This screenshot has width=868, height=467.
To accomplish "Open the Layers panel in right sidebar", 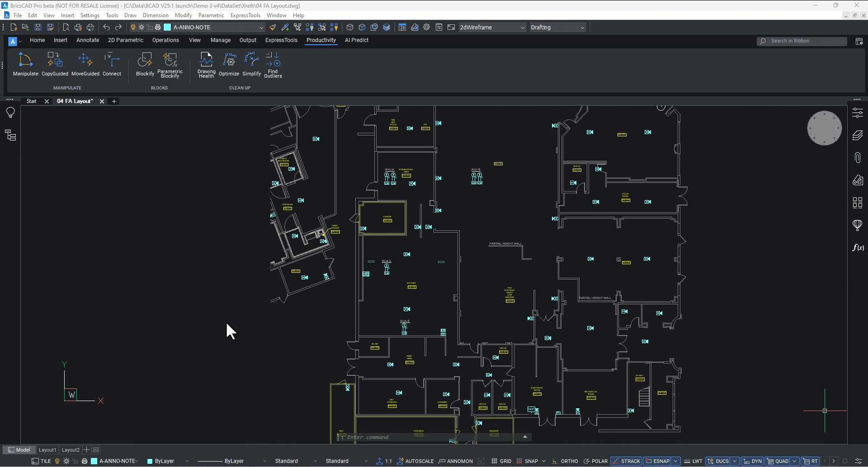I will [x=857, y=135].
